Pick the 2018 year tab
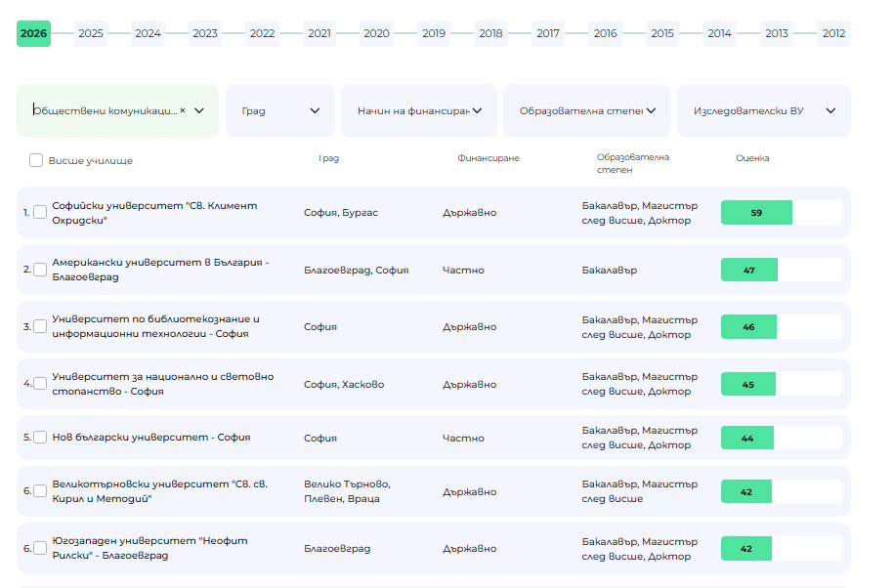This screenshot has height=588, width=893. [x=490, y=33]
